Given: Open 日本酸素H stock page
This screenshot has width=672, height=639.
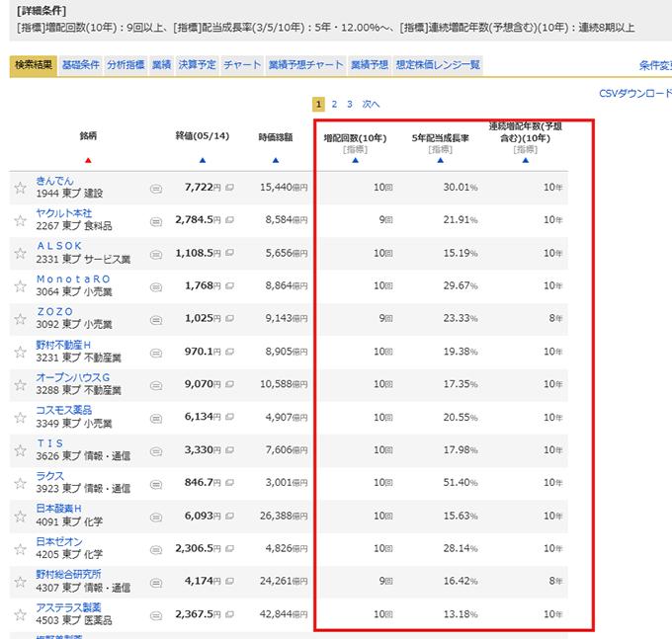Looking at the screenshot, I should pos(58,509).
